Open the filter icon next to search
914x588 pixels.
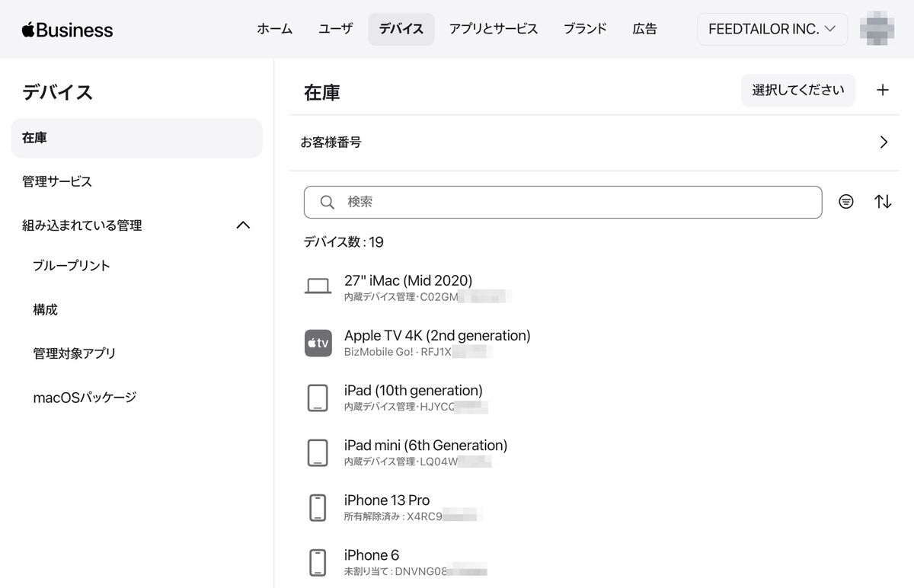[846, 202]
